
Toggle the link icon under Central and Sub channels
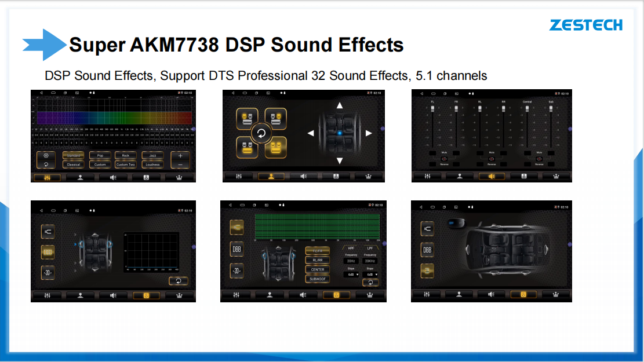[539, 158]
